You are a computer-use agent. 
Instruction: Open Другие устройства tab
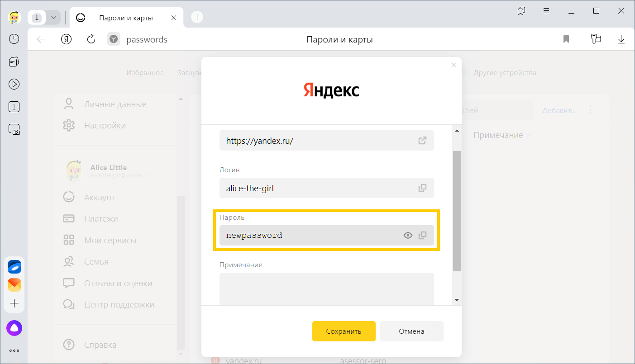pyautogui.click(x=505, y=73)
